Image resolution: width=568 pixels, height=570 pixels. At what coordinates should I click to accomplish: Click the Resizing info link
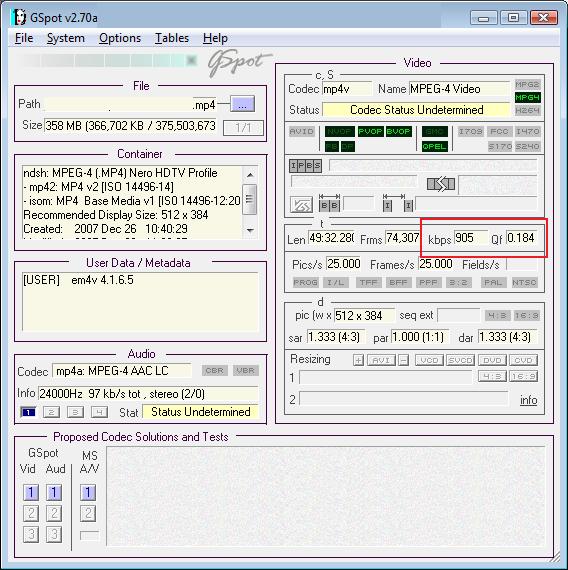(528, 400)
